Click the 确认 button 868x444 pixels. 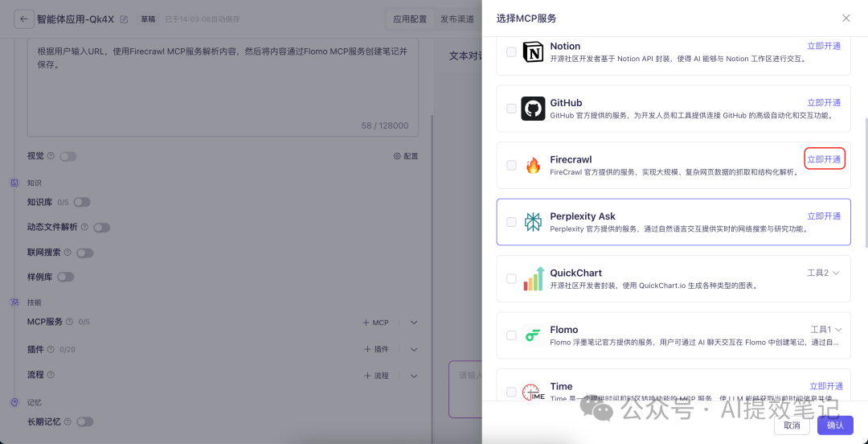pyautogui.click(x=835, y=425)
